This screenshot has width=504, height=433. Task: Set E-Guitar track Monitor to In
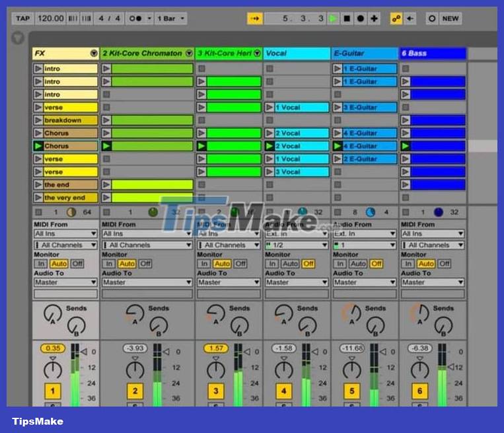click(340, 264)
